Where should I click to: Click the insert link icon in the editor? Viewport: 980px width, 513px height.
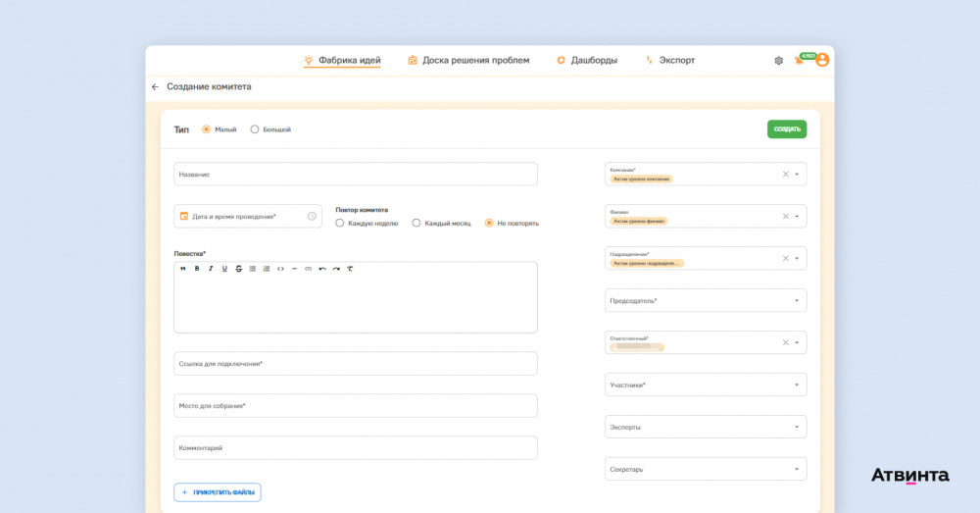coord(308,269)
